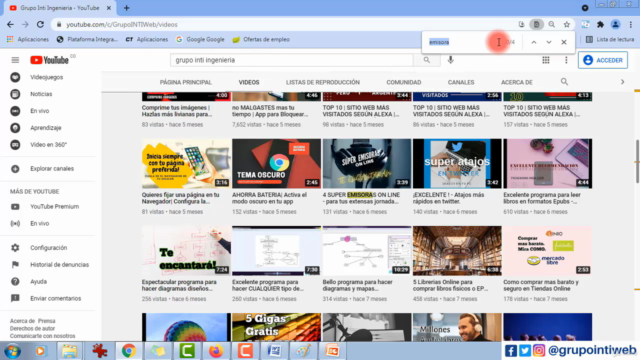
Task: Open the 4 SUPER EMISORAS ON LINE title
Action: (x=361, y=198)
